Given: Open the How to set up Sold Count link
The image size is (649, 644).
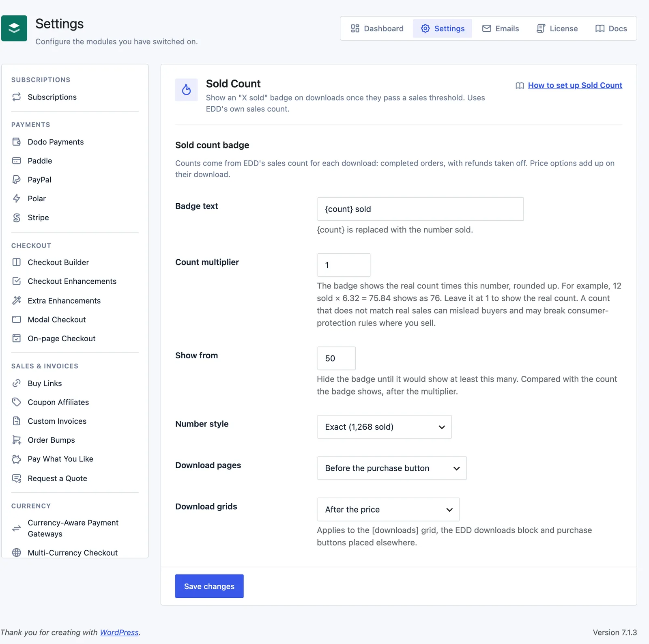Looking at the screenshot, I should point(575,85).
